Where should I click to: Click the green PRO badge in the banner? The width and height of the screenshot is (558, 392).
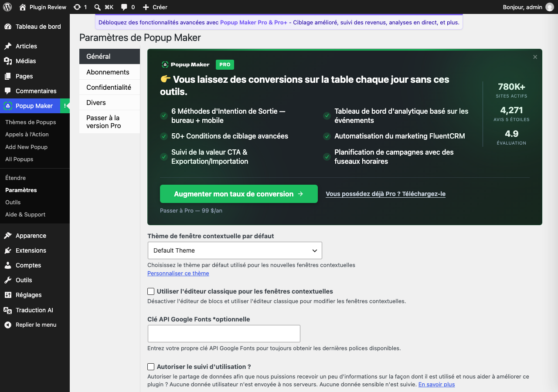click(225, 64)
